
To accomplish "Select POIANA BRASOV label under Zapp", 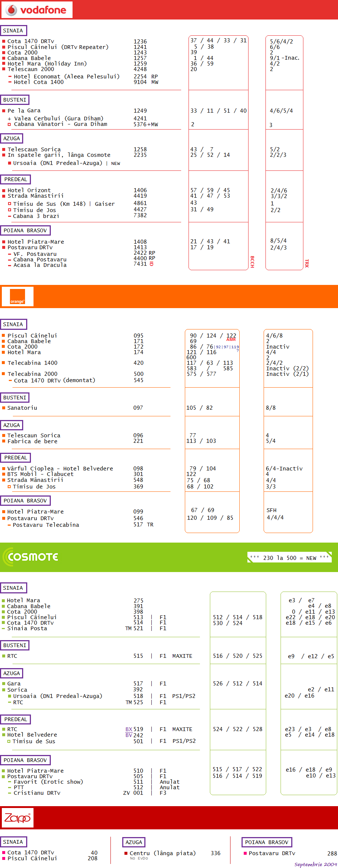I will pyautogui.click(x=267, y=842).
